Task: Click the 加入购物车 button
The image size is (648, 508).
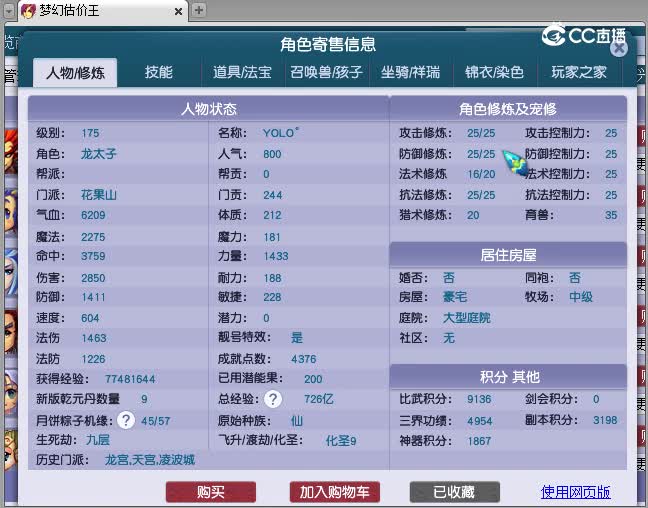Action: click(x=335, y=492)
